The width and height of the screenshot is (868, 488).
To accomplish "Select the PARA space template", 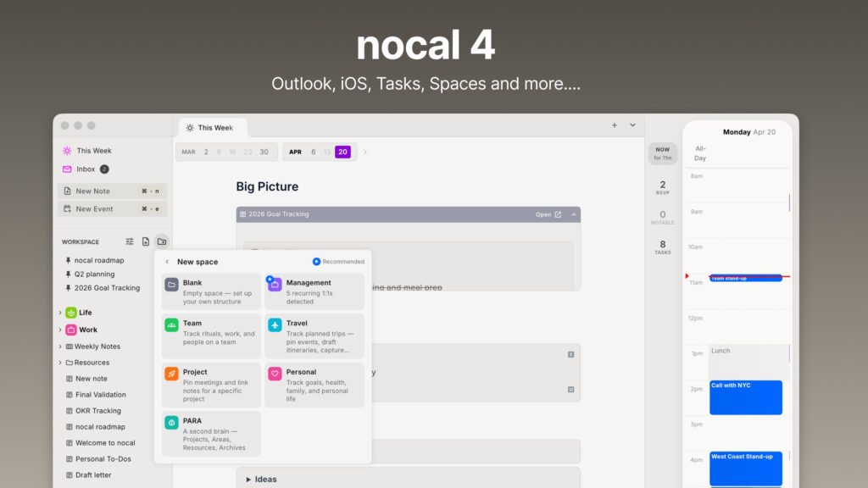I will pos(211,433).
